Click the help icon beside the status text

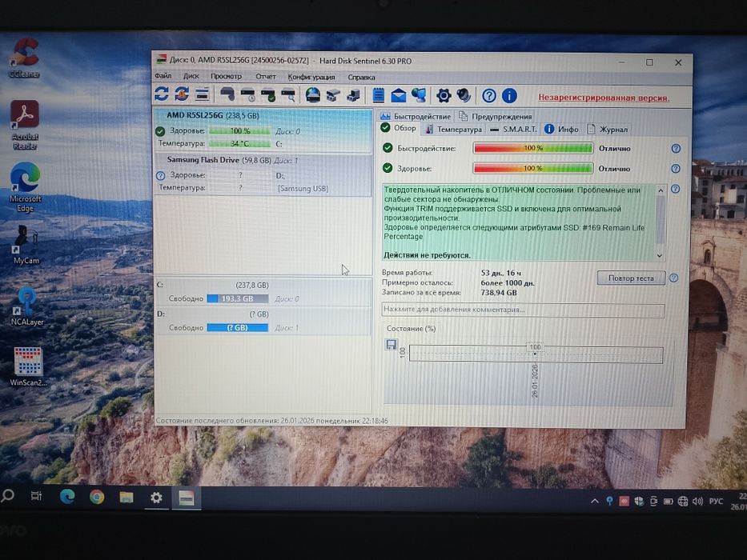pyautogui.click(x=675, y=189)
